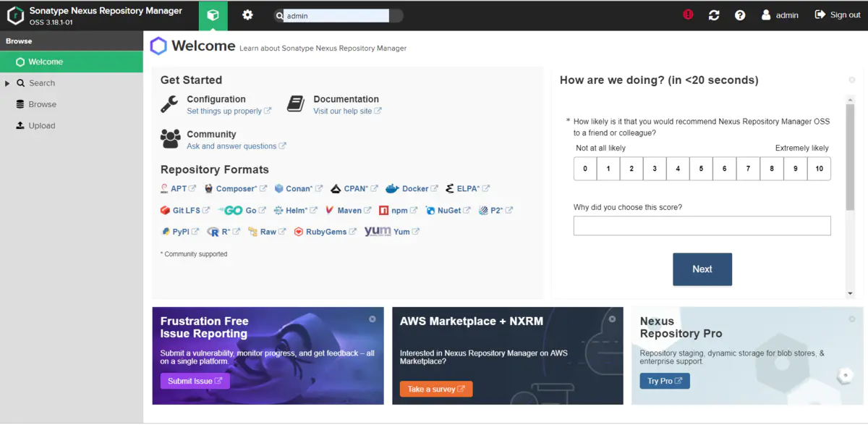Expand the Search tree node arrow
Screen dimensions: 868x425
[7, 83]
